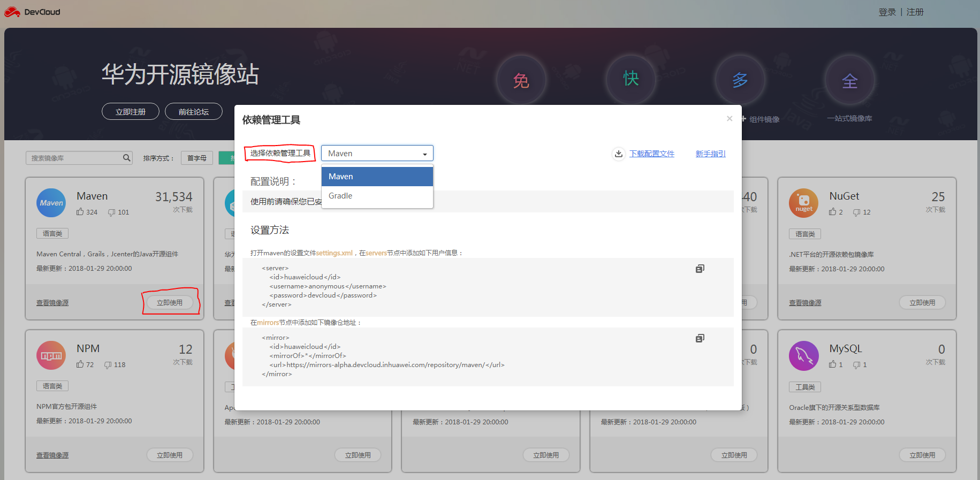Open the dependency tool Maven dropdown
The width and height of the screenshot is (980, 480).
click(377, 153)
